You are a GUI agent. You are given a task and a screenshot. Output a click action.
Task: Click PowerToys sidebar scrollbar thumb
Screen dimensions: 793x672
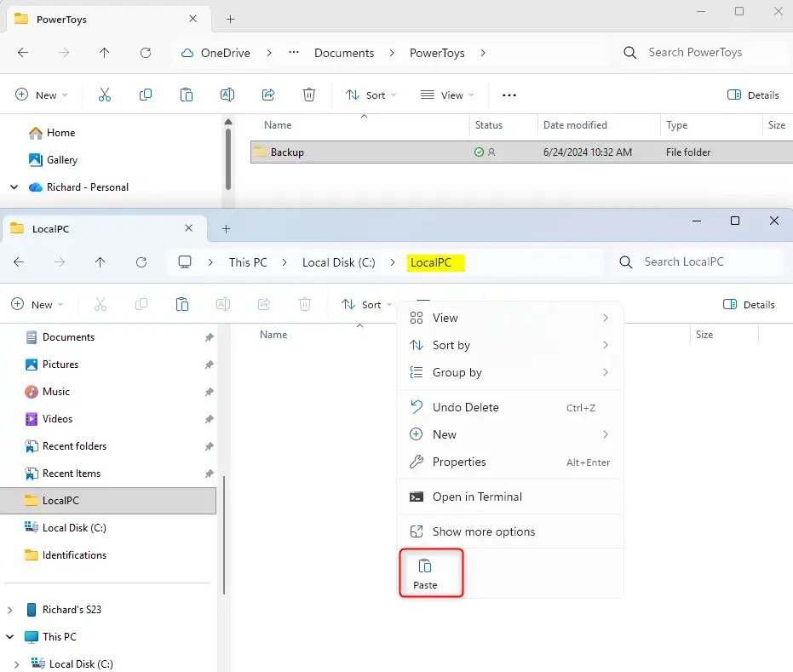tap(228, 158)
